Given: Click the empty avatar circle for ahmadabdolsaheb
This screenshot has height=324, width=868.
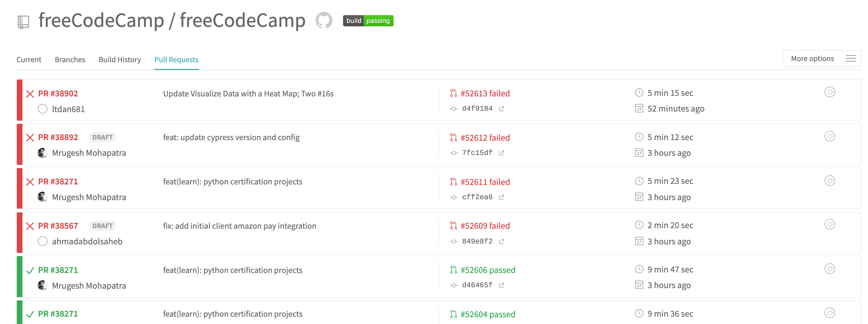Looking at the screenshot, I should [x=42, y=241].
